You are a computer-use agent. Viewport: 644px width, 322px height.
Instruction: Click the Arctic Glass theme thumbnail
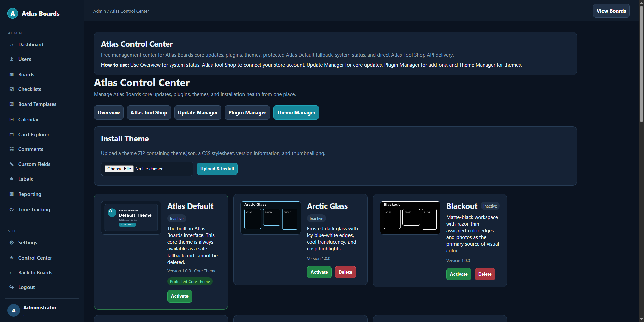point(271,218)
